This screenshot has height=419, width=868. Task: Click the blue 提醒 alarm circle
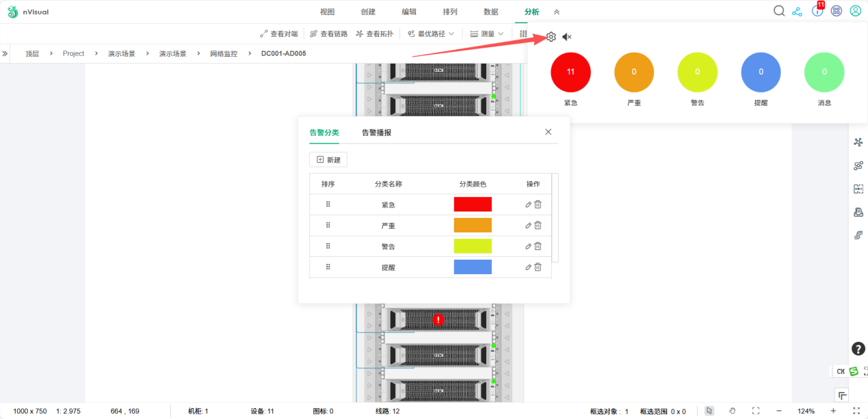tap(761, 72)
